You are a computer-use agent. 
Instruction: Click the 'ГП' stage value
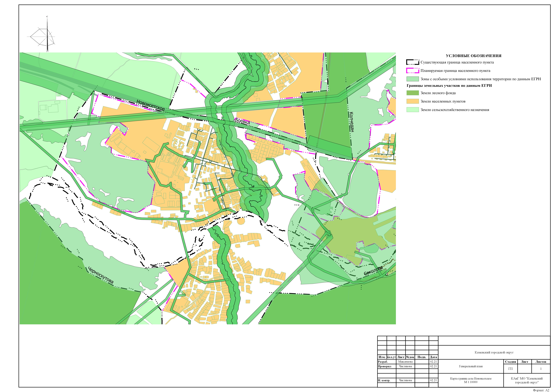(x=511, y=369)
